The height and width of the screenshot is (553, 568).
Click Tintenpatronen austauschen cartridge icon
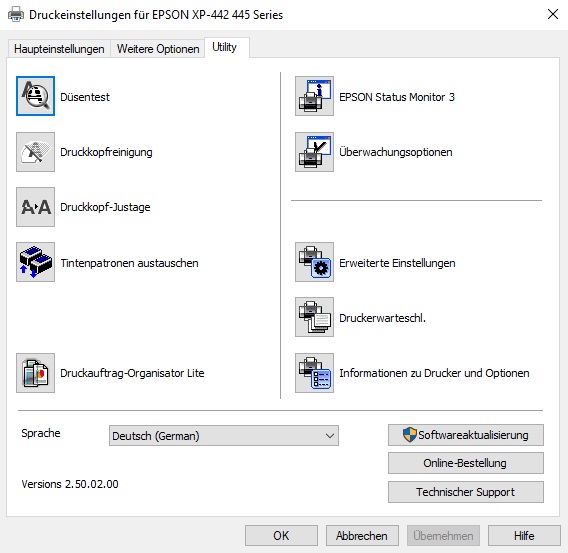click(36, 262)
